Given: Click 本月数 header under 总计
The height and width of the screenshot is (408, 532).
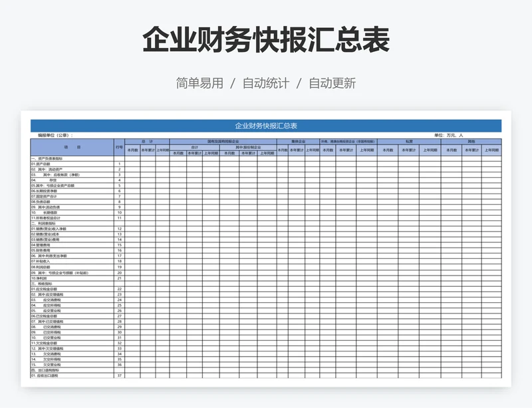Looking at the screenshot, I should pyautogui.click(x=132, y=150).
